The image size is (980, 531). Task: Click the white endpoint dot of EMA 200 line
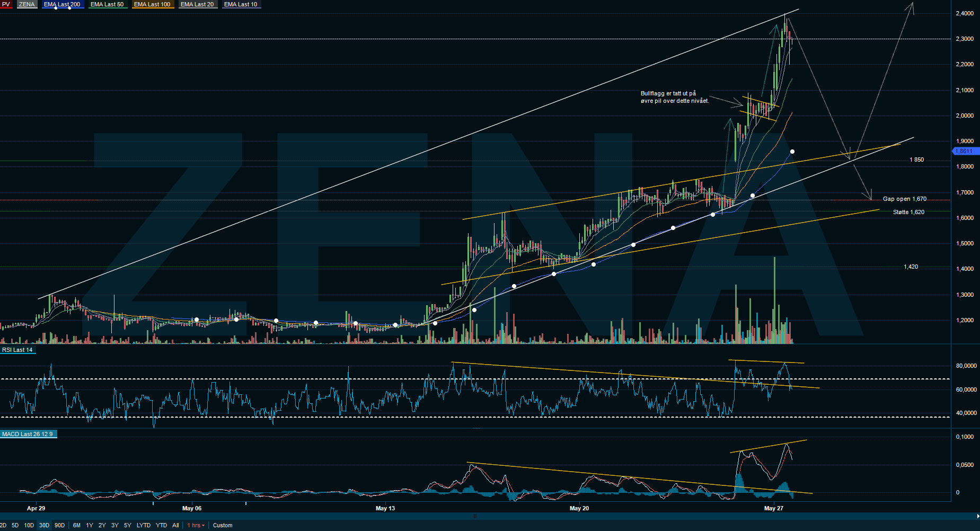click(x=792, y=152)
